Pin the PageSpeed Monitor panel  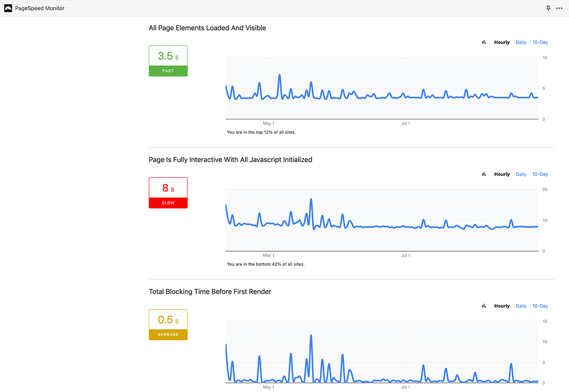tap(549, 8)
